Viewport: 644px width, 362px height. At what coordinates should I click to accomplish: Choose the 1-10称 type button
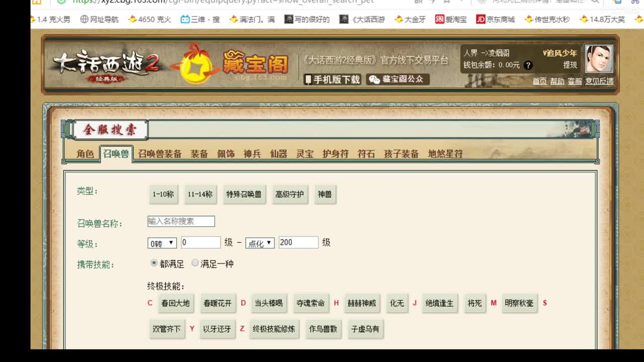tap(164, 194)
